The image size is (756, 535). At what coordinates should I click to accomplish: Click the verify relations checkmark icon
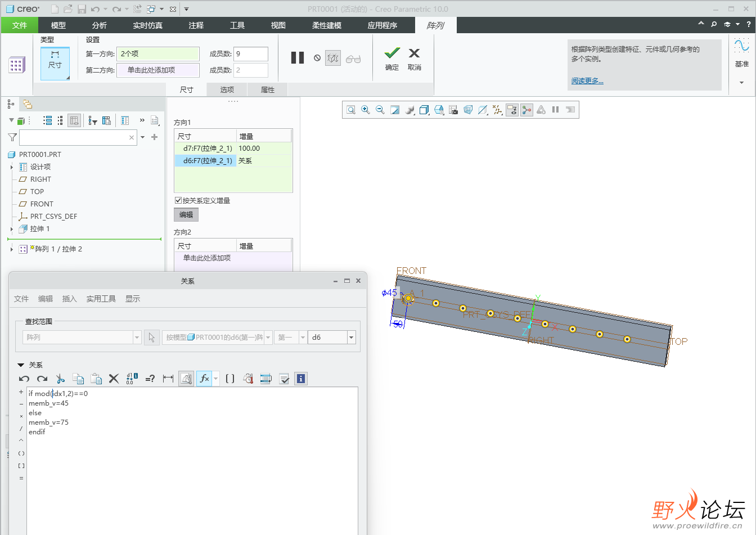(284, 379)
